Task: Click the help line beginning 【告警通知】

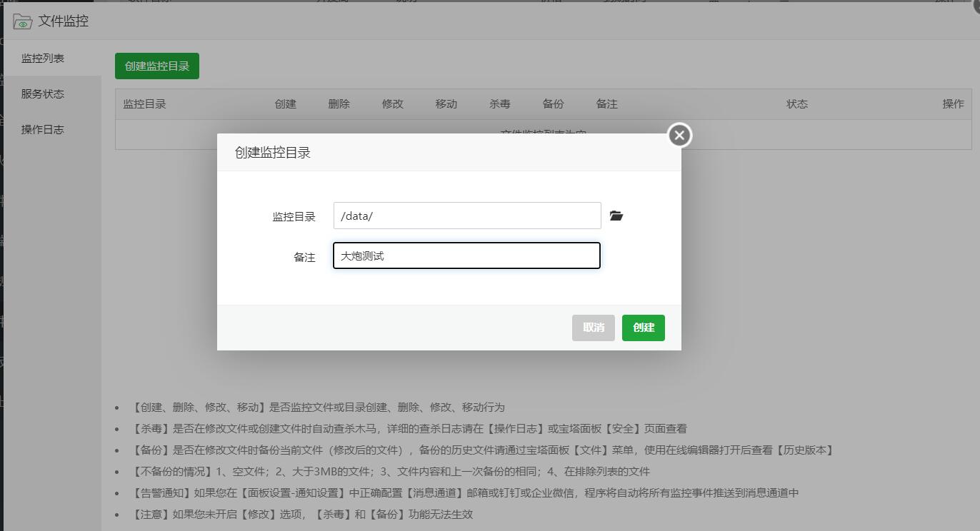Action: [x=465, y=492]
